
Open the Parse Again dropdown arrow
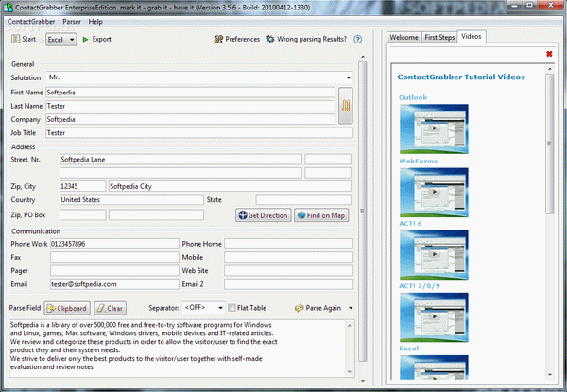[x=351, y=308]
